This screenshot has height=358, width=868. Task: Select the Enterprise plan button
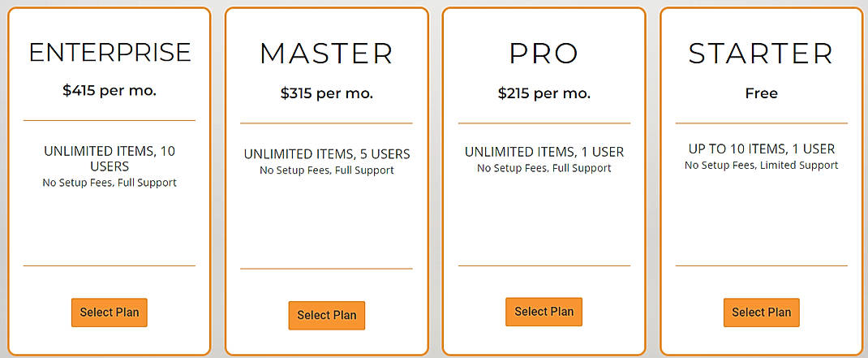point(110,313)
